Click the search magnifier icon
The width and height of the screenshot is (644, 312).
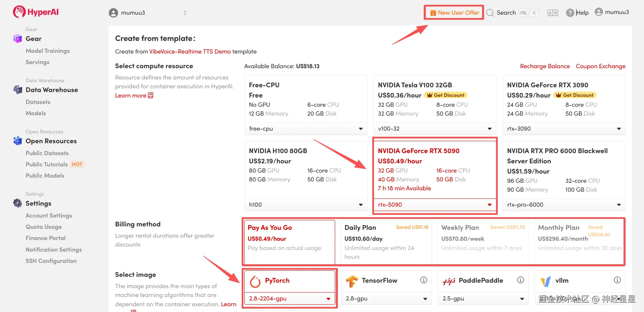click(490, 13)
